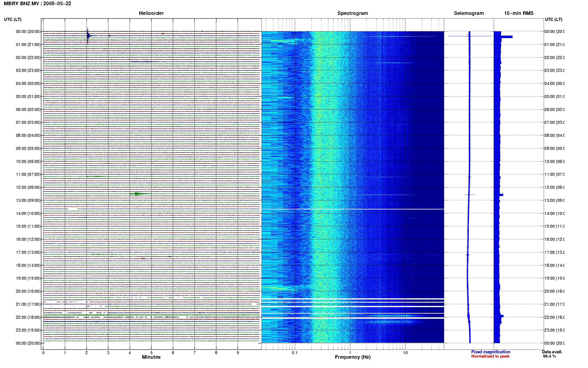
Task: Click the '23:00 (19:00)' left time label
Action: 28,330
